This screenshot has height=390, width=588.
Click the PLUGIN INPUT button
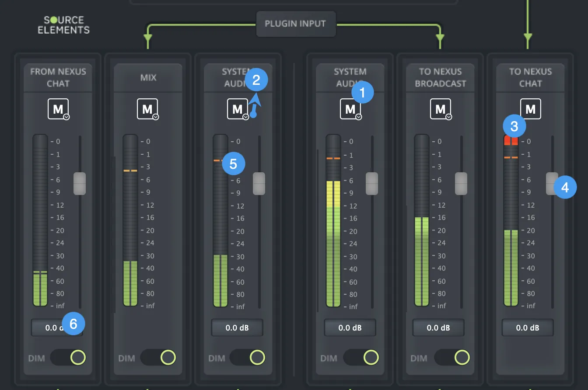[295, 24]
